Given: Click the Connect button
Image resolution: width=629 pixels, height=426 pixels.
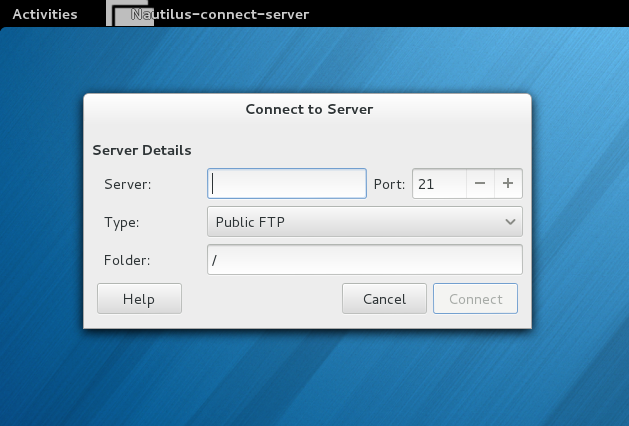Looking at the screenshot, I should click(x=475, y=299).
